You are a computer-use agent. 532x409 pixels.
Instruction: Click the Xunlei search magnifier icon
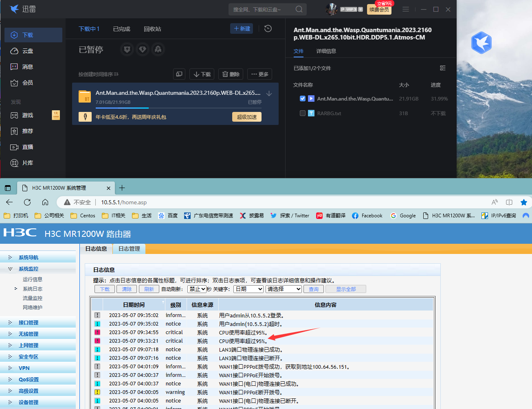[x=299, y=9]
